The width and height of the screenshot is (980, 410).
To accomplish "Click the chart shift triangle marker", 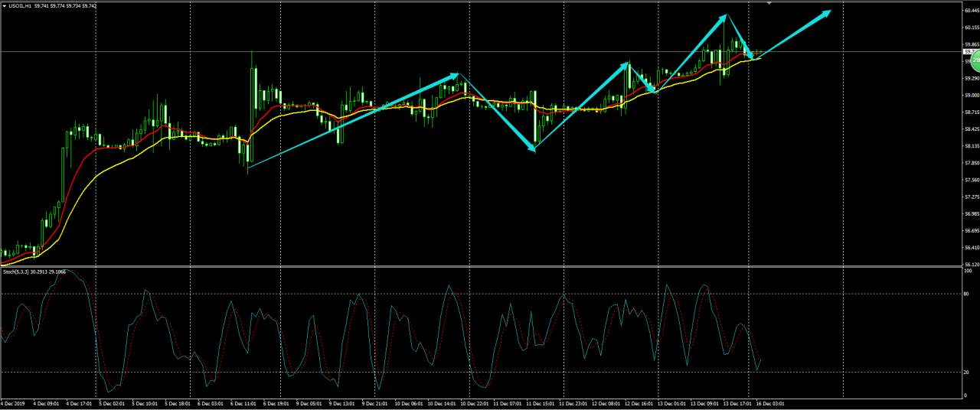I will [770, 3].
